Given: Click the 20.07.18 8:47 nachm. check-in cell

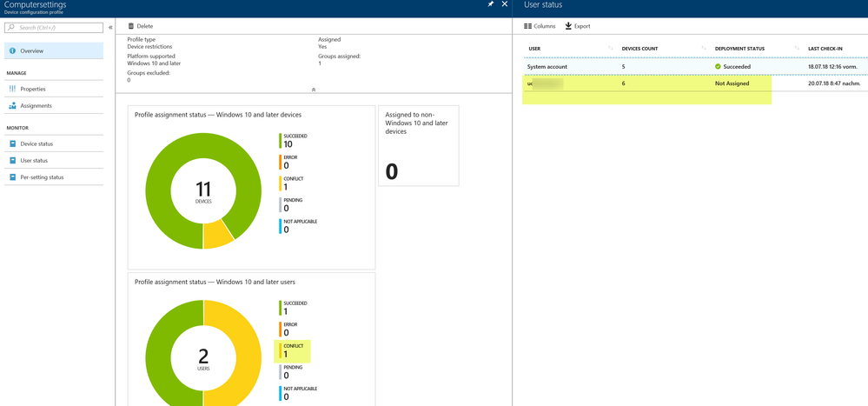Looking at the screenshot, I should (835, 83).
